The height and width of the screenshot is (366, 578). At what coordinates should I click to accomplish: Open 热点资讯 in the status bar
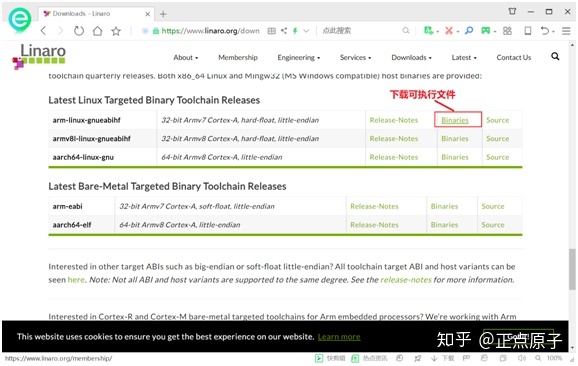click(x=369, y=358)
